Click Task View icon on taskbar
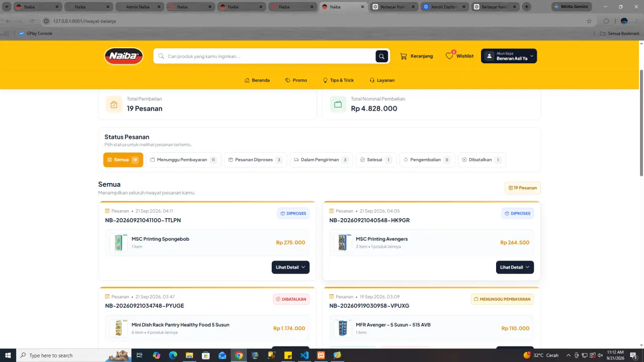 [x=139, y=355]
